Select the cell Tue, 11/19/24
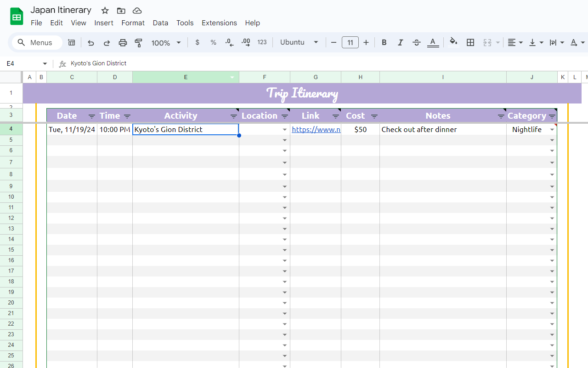588x368 pixels. [x=72, y=129]
